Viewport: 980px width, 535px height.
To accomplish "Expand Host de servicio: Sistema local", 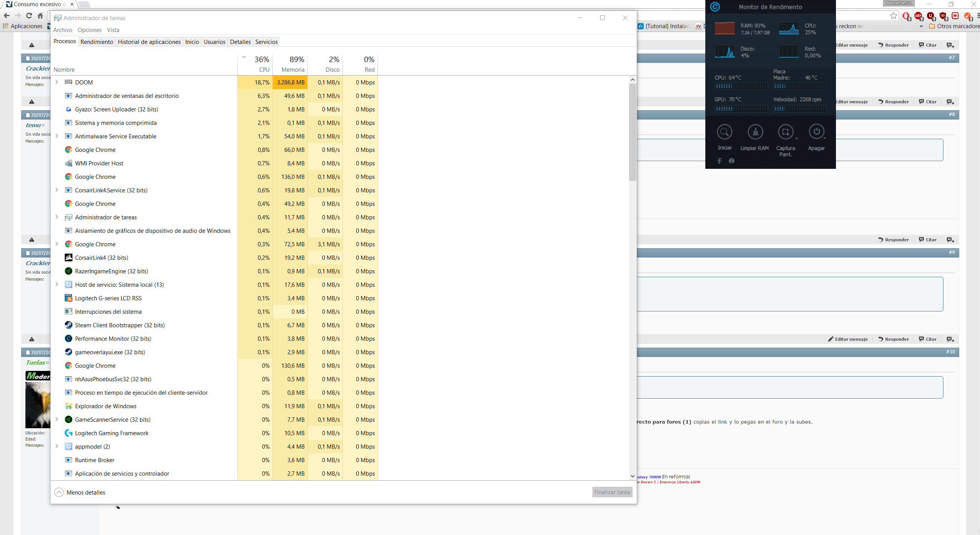I will (57, 284).
